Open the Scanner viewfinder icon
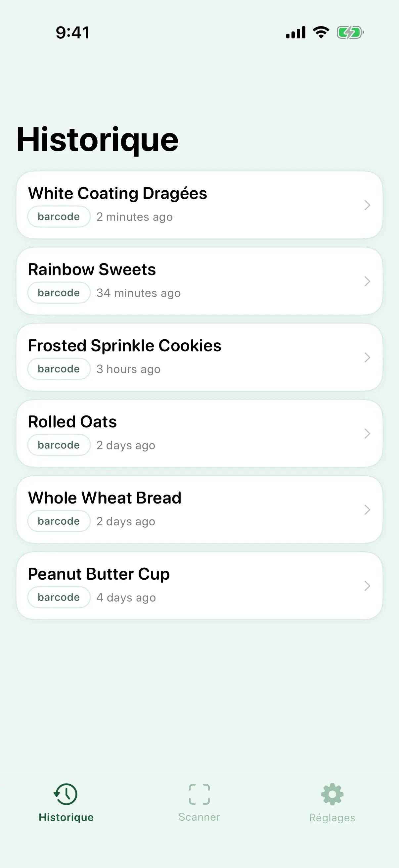399x868 pixels. pos(199,794)
